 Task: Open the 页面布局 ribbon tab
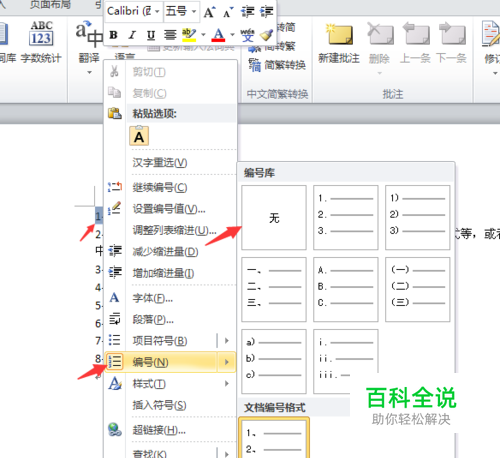coord(50,5)
